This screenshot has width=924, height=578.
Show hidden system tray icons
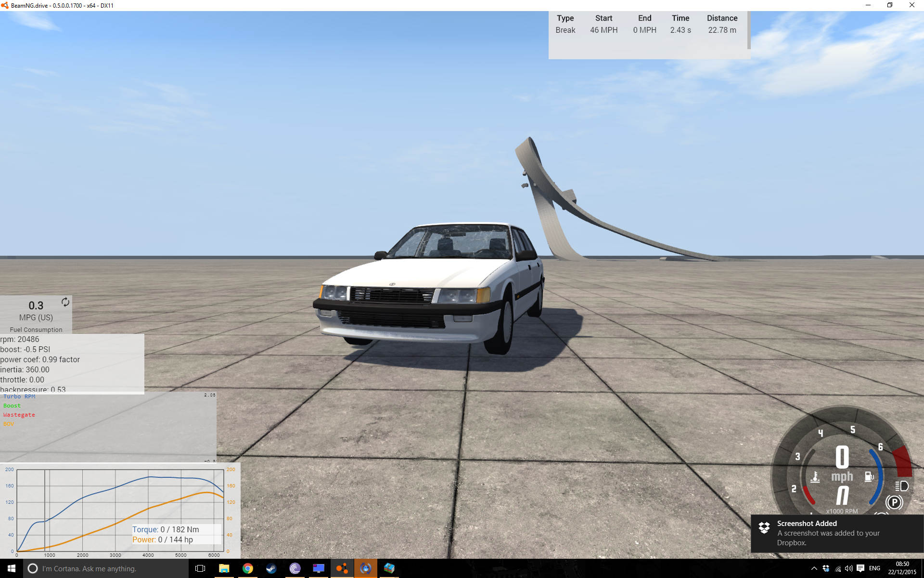(x=814, y=568)
